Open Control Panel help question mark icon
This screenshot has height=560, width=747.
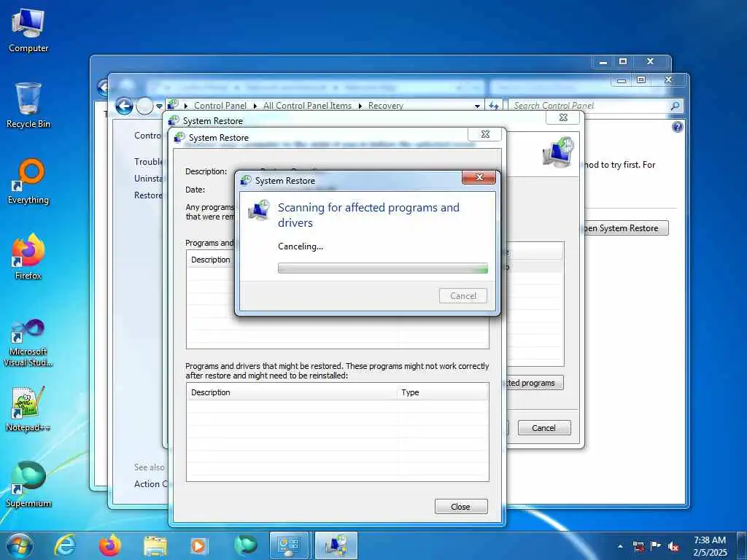click(678, 127)
